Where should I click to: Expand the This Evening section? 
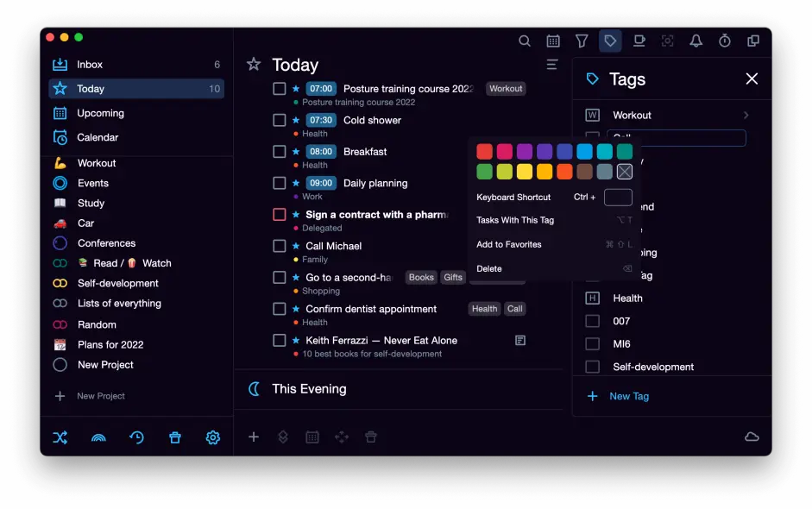[309, 389]
